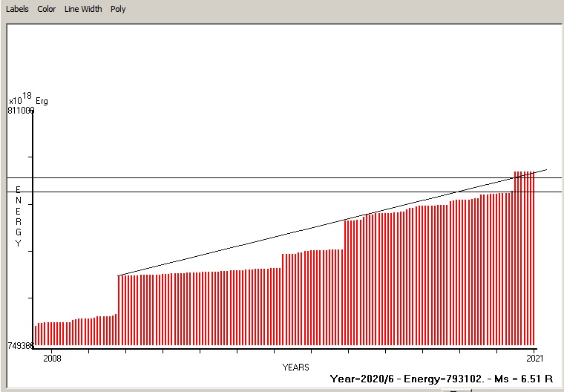Image resolution: width=564 pixels, height=392 pixels.
Task: Select the YEARS axis title
Action: pyautogui.click(x=295, y=367)
